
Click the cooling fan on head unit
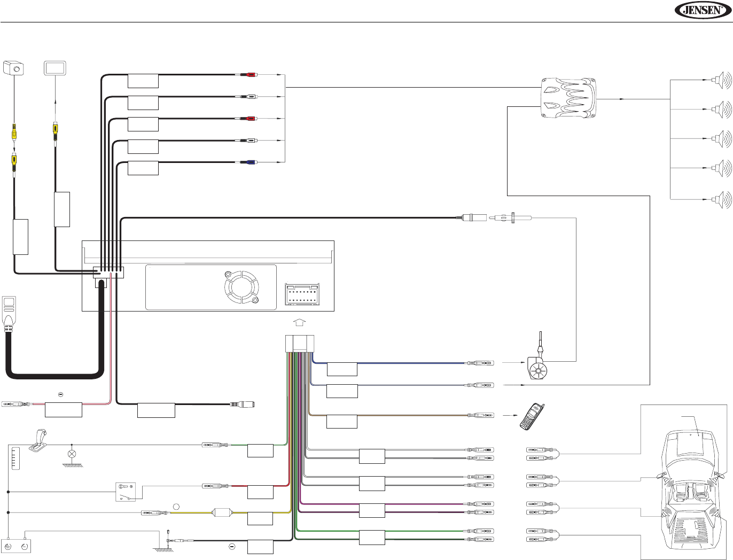[x=241, y=289]
